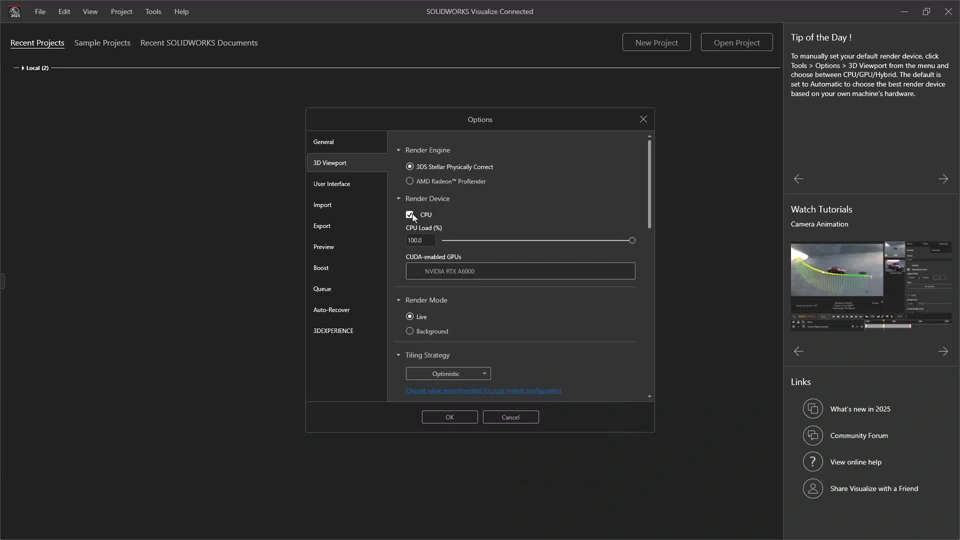Switch to Recent Projects tab

37,43
